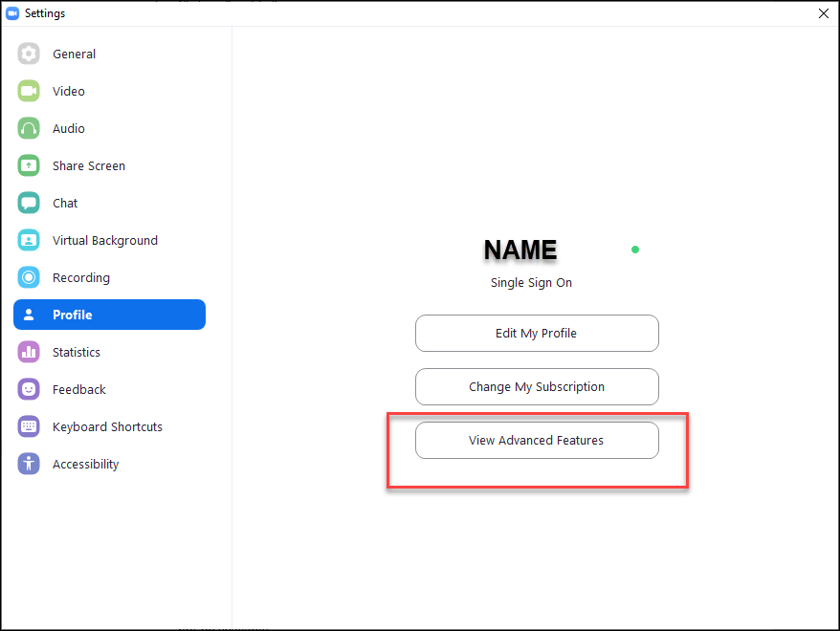Select Share Screen settings
The image size is (840, 631).
pos(109,165)
